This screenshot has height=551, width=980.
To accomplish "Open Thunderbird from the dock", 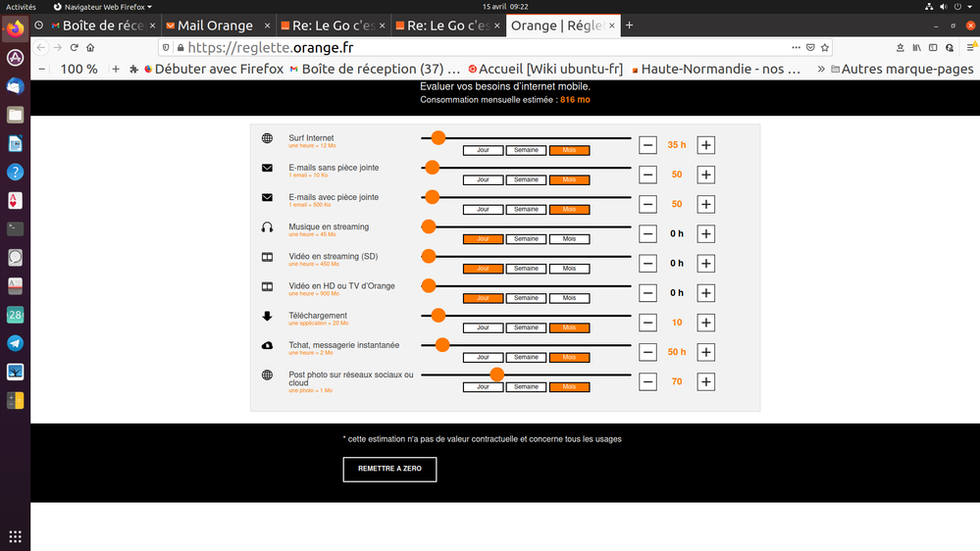I will click(15, 86).
